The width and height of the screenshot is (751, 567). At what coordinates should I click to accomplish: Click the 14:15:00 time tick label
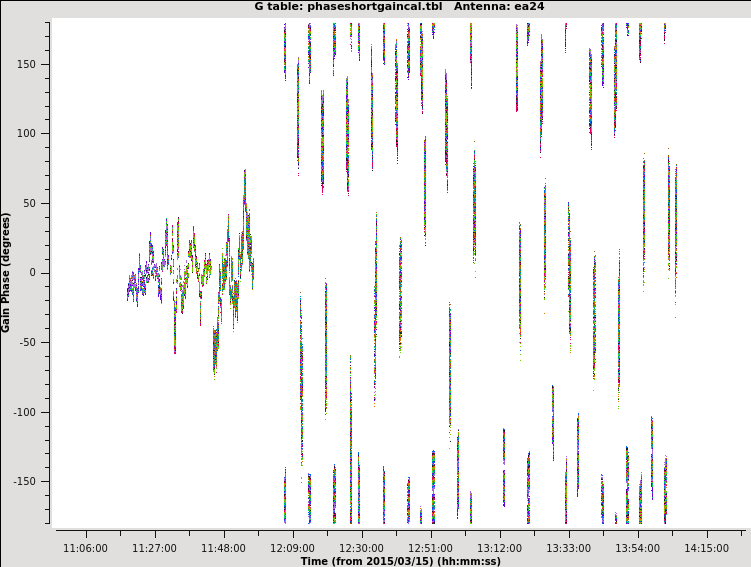tap(706, 548)
